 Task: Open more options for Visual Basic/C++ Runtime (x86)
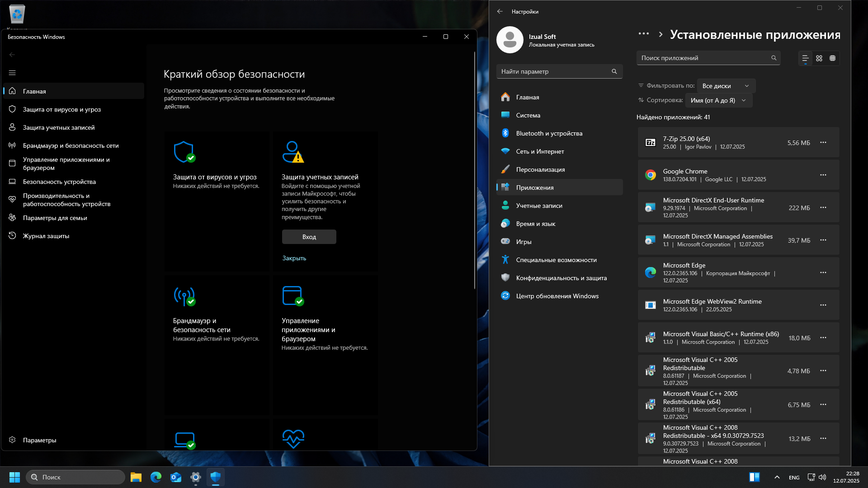(823, 338)
